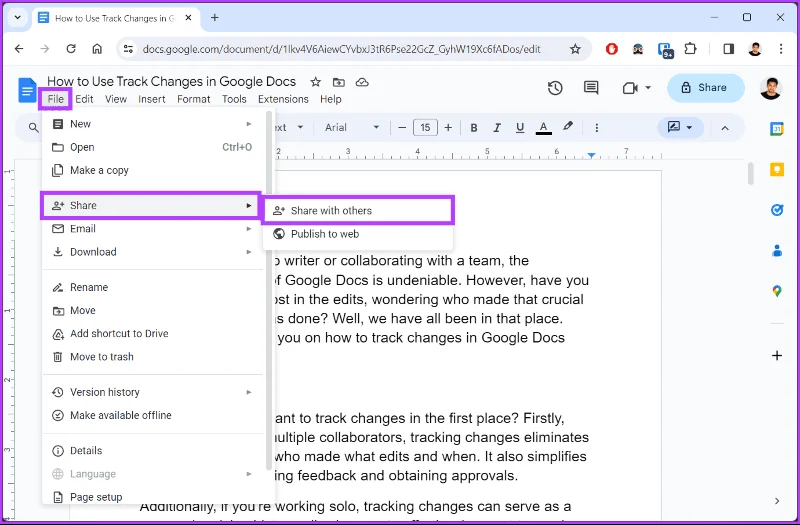The width and height of the screenshot is (800, 525).
Task: Open the Google account avatar in Docs
Action: pyautogui.click(x=771, y=88)
